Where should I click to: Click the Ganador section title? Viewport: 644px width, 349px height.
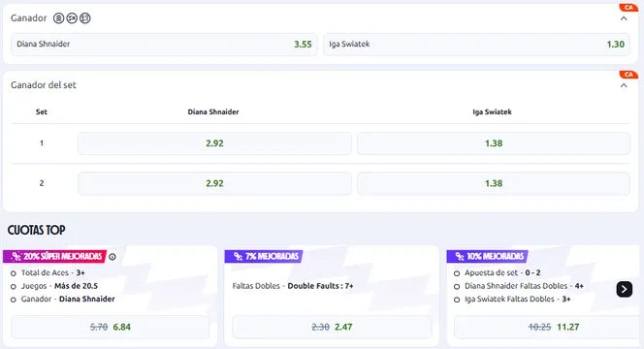[29, 18]
